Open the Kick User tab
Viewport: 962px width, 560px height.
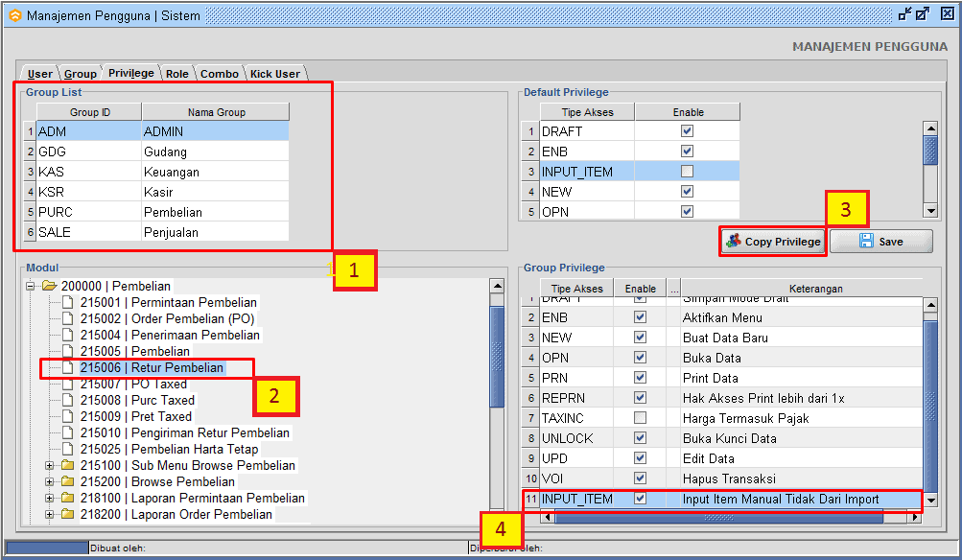coord(275,74)
